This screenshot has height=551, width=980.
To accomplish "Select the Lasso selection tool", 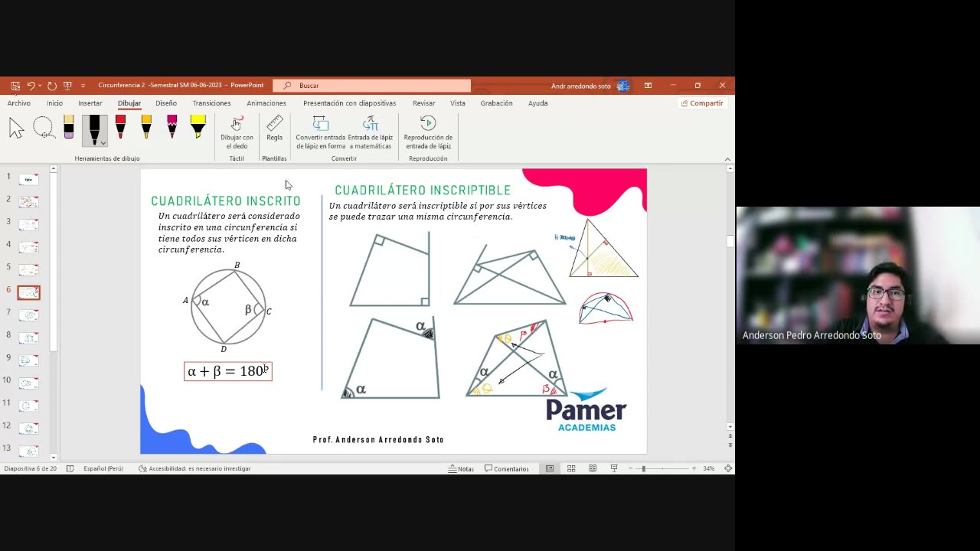I will (x=44, y=128).
